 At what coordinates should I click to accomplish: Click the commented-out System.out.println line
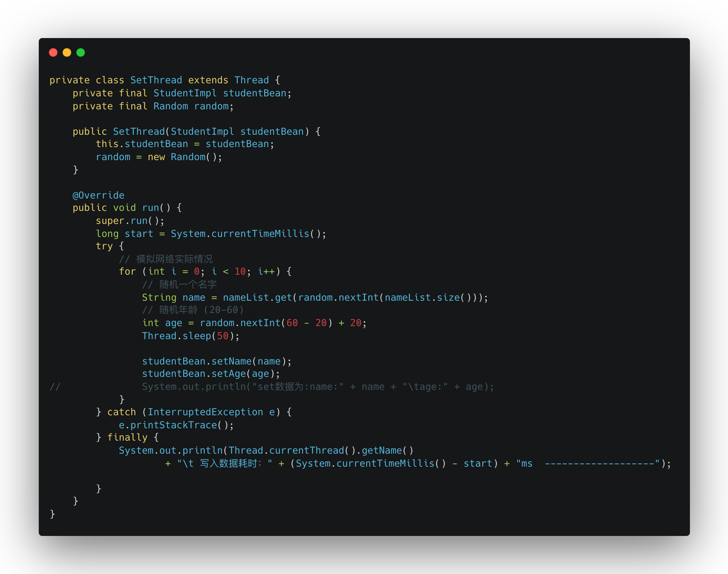[x=272, y=387]
